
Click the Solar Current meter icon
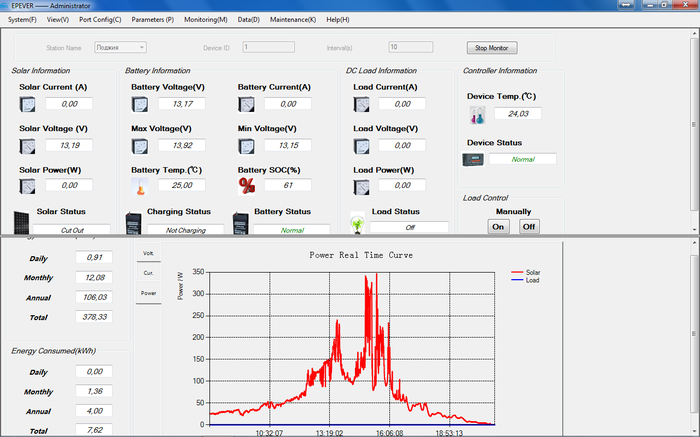28,104
